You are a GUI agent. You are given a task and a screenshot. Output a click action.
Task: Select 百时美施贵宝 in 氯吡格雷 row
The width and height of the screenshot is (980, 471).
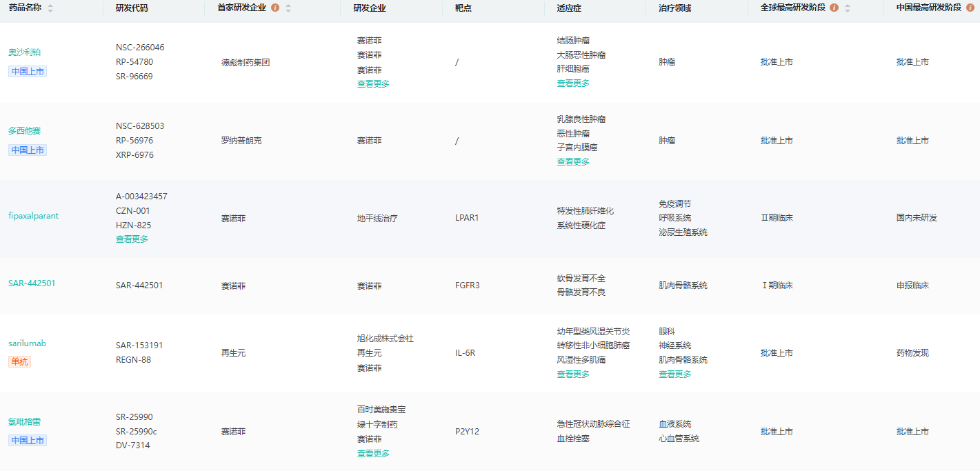381,410
